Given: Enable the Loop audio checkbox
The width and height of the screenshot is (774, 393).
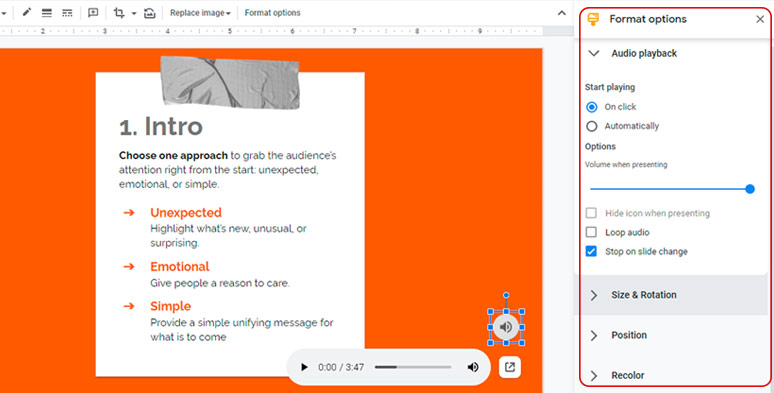Looking at the screenshot, I should (x=591, y=232).
